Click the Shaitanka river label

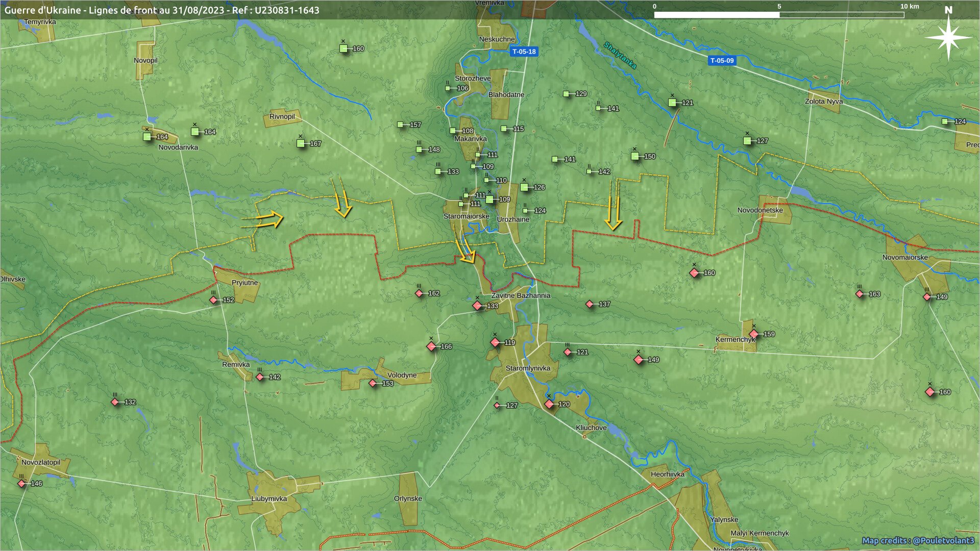(620, 55)
